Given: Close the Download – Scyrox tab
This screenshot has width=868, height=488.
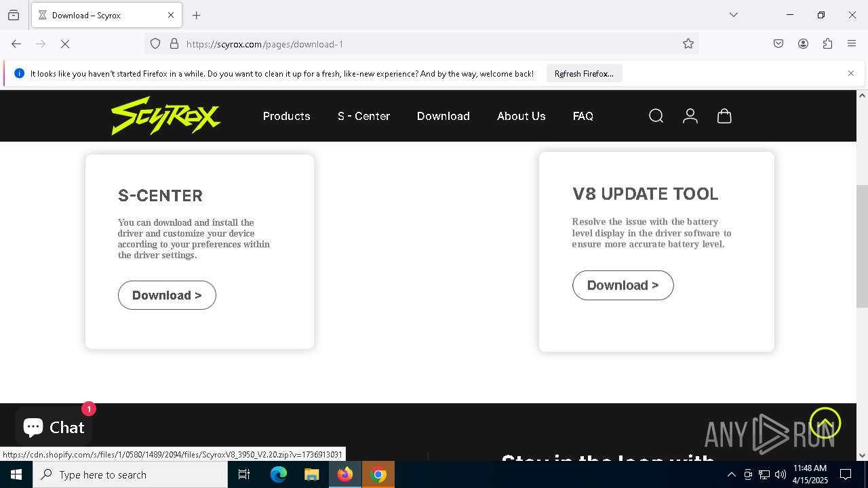Looking at the screenshot, I should click(x=171, y=15).
